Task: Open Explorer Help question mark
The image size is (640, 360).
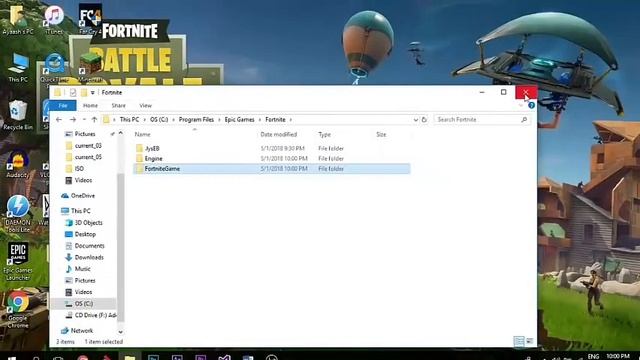Action: (x=531, y=105)
